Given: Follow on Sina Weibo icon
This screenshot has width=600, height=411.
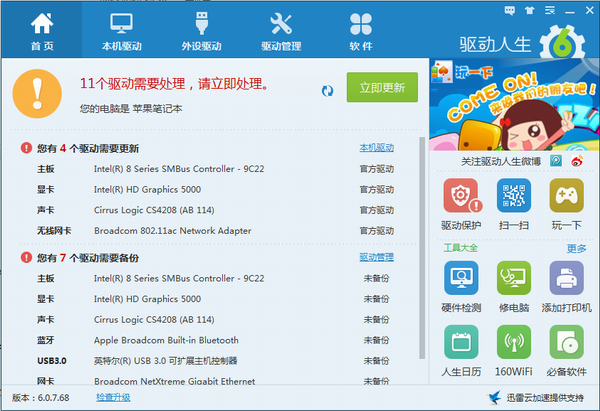Looking at the screenshot, I should coord(577,161).
